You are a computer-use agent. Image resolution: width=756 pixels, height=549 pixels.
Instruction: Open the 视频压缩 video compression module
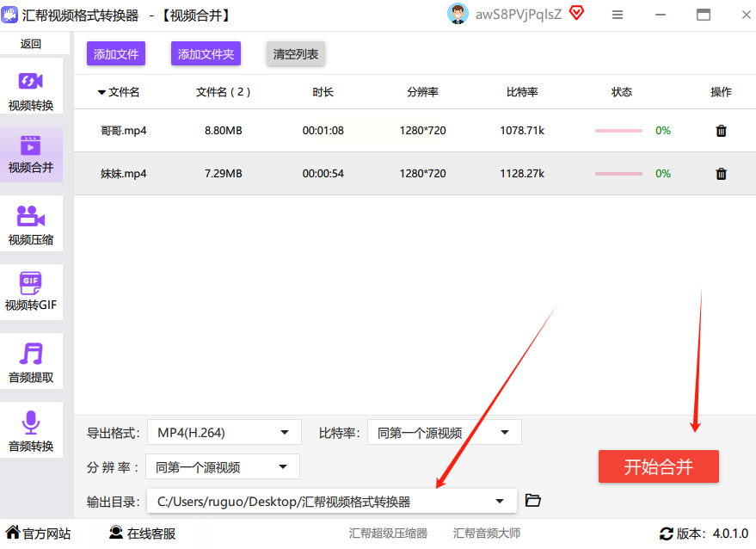click(31, 224)
